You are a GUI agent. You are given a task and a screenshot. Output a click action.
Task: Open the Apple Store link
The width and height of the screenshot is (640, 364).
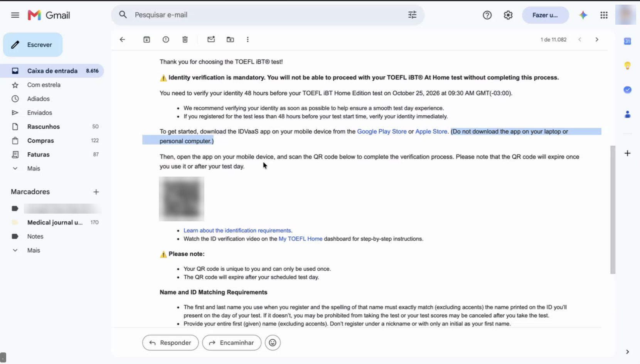431,131
